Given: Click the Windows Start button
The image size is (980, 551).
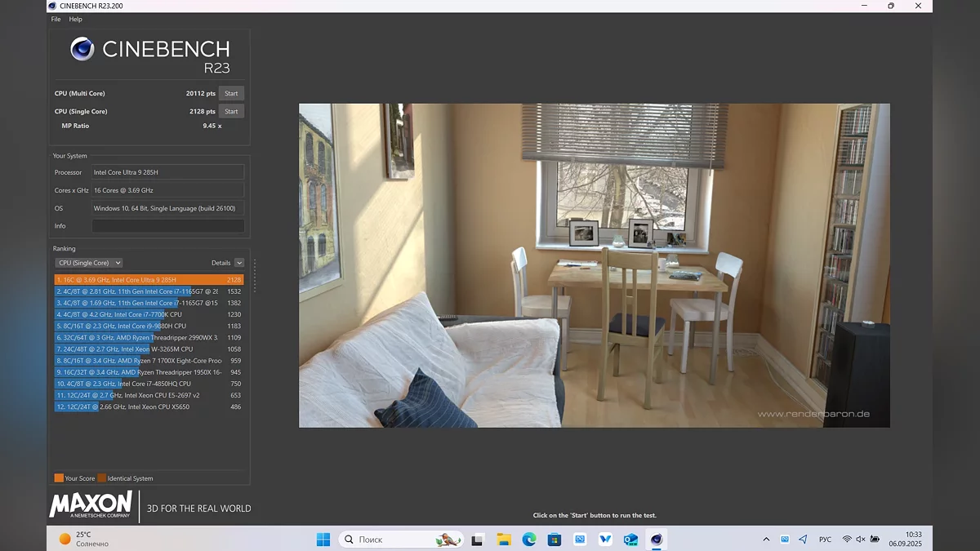Looking at the screenshot, I should click(x=323, y=540).
